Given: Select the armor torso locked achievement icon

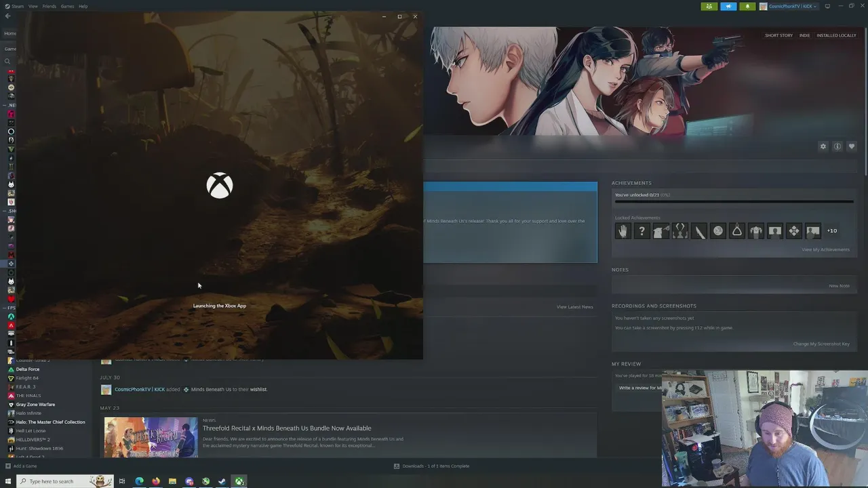Looking at the screenshot, I should click(755, 230).
